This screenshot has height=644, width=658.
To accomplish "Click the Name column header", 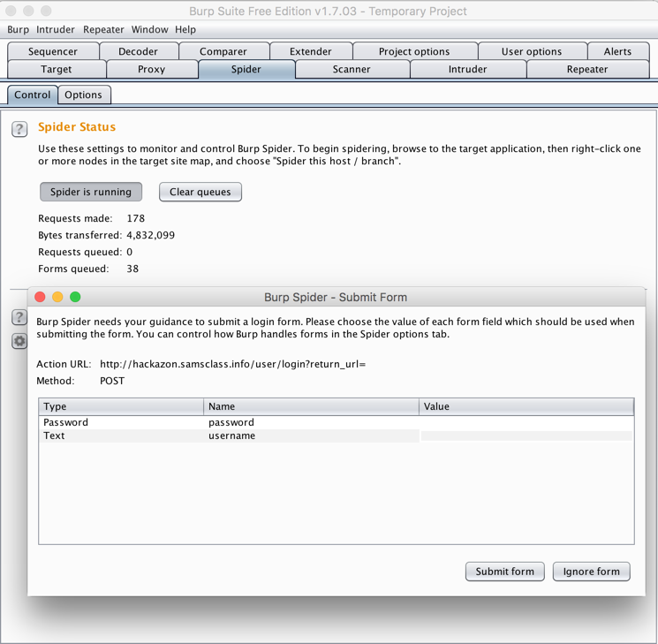I will tap(312, 406).
